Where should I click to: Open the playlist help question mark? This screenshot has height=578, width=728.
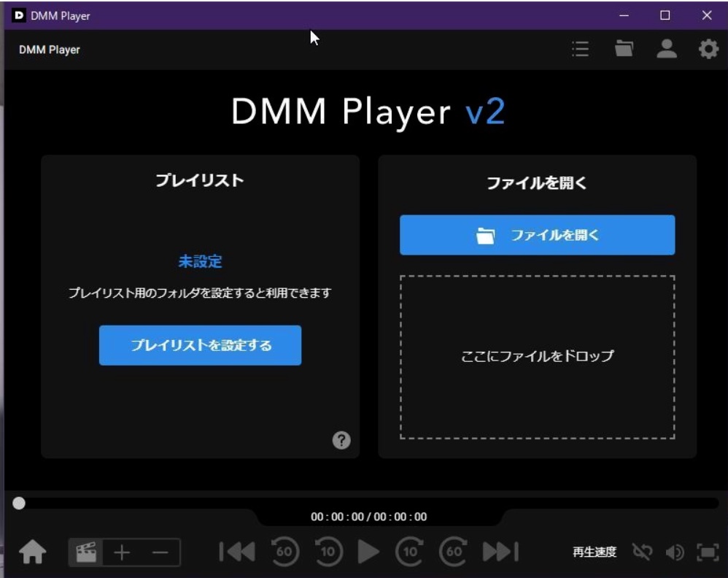[x=341, y=440]
